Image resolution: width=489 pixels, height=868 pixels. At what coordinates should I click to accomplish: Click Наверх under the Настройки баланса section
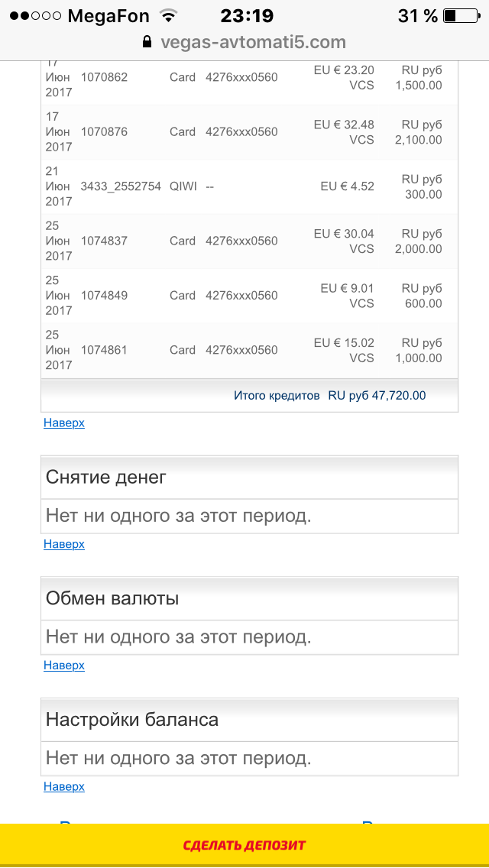coord(63,786)
